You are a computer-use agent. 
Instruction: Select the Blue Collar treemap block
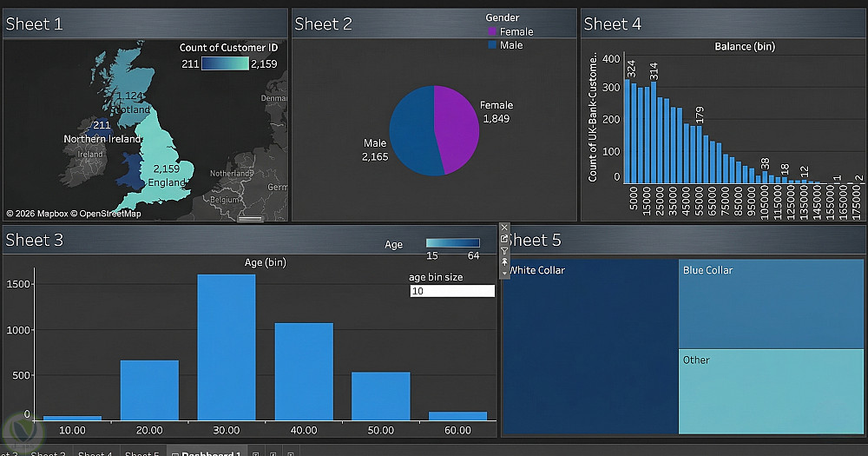pyautogui.click(x=771, y=304)
